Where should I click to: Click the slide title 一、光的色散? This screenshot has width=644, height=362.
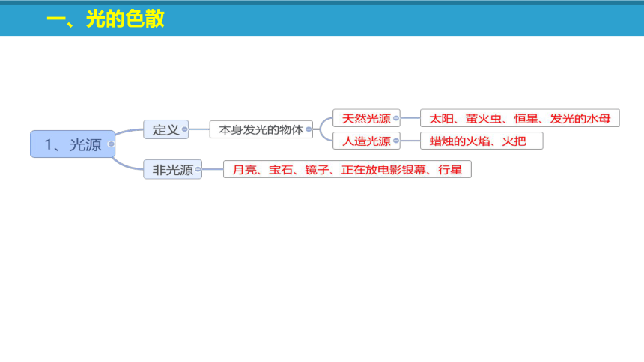tap(106, 19)
